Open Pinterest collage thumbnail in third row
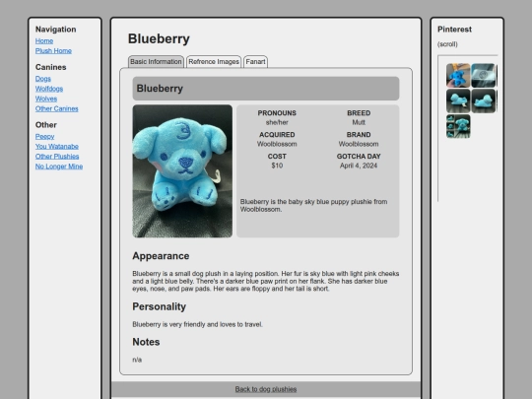Screen dimensions: 532x399 click(458, 126)
